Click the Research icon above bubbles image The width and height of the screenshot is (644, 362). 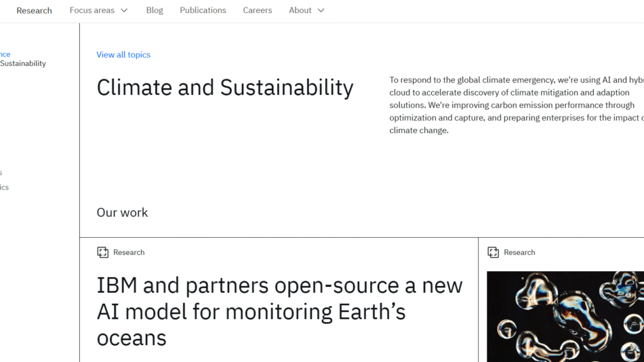coord(494,252)
